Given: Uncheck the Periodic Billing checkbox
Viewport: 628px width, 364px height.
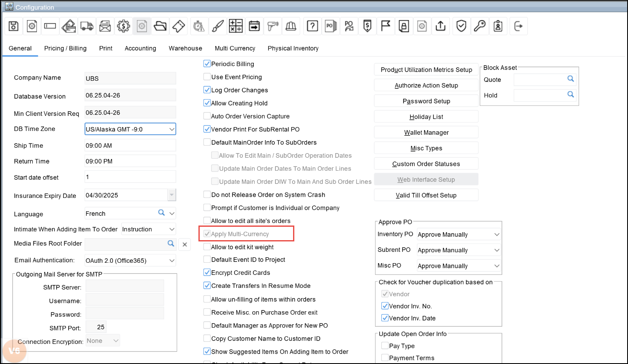Looking at the screenshot, I should [207, 64].
